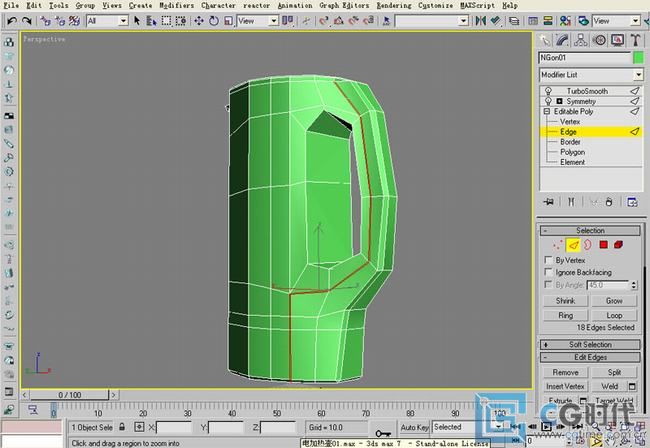The width and height of the screenshot is (650, 448).
Task: Click the Grow selection button
Action: (614, 301)
